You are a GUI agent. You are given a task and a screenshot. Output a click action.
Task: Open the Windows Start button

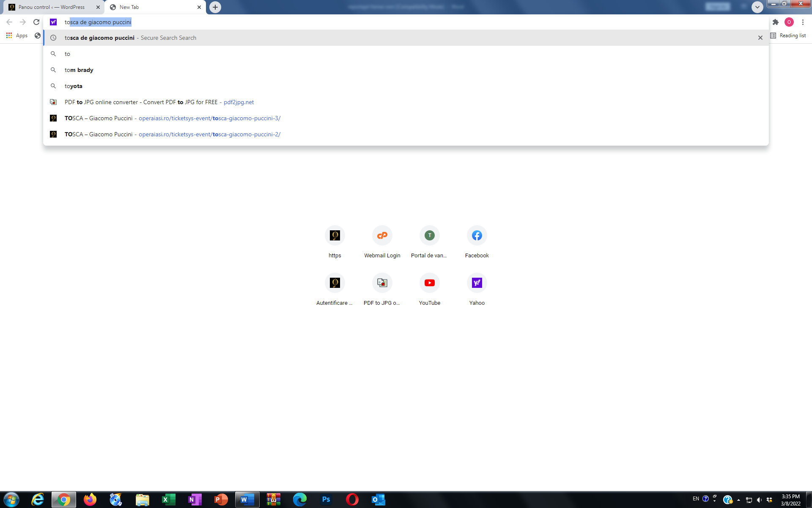[x=11, y=500]
